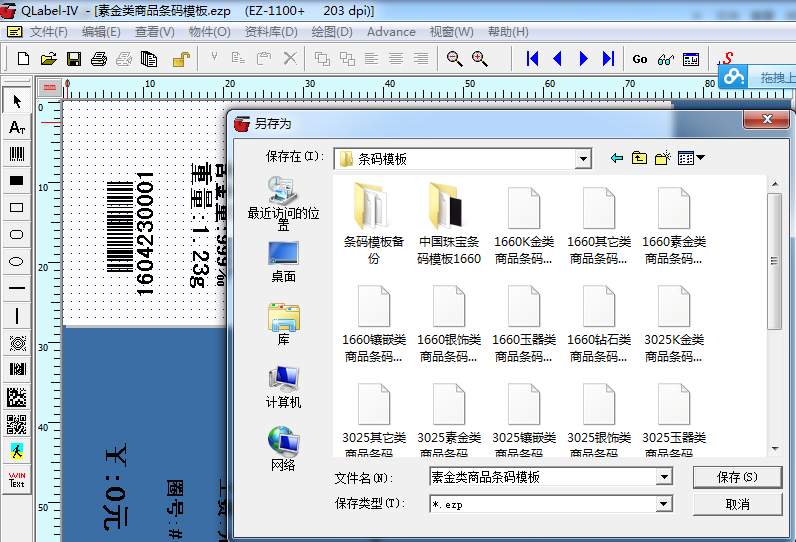Select the ellipse tool

pyautogui.click(x=17, y=261)
